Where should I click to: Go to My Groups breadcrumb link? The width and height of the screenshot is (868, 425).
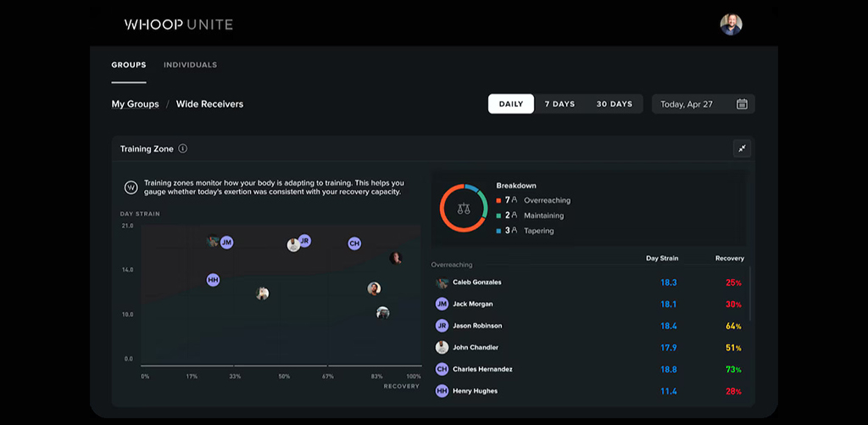tap(136, 104)
